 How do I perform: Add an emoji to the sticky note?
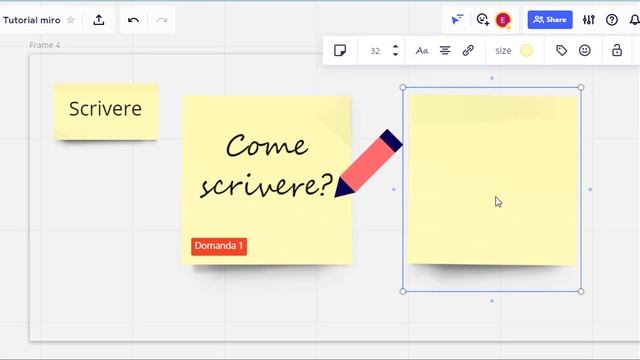click(585, 51)
